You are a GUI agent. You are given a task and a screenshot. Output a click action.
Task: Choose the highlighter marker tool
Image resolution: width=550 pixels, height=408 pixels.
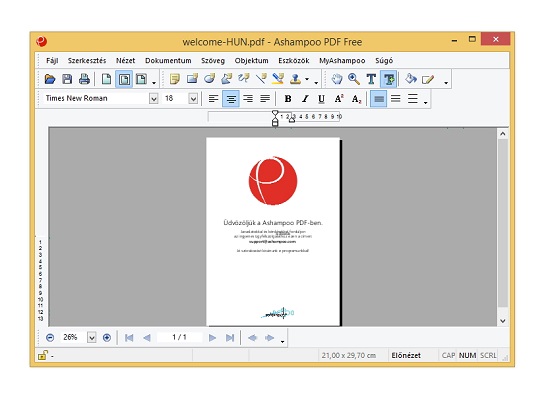[x=278, y=79]
